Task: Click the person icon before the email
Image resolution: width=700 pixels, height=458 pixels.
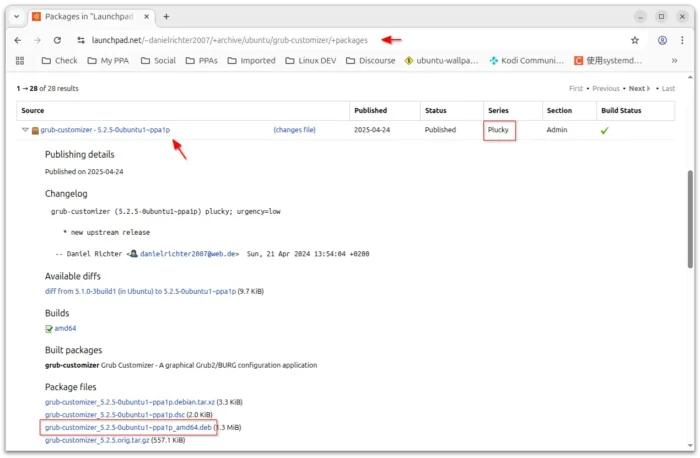Action: point(133,254)
